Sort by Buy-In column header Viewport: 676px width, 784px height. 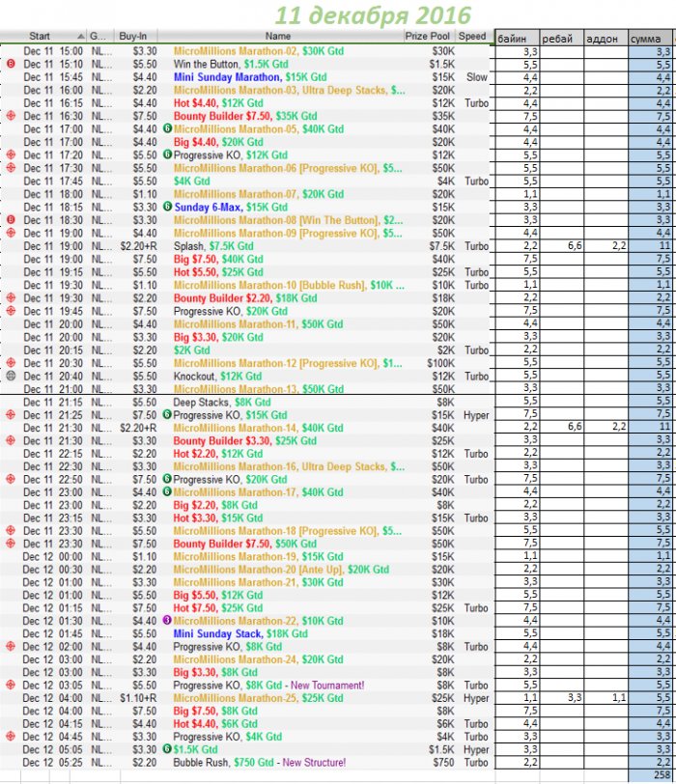(133, 36)
